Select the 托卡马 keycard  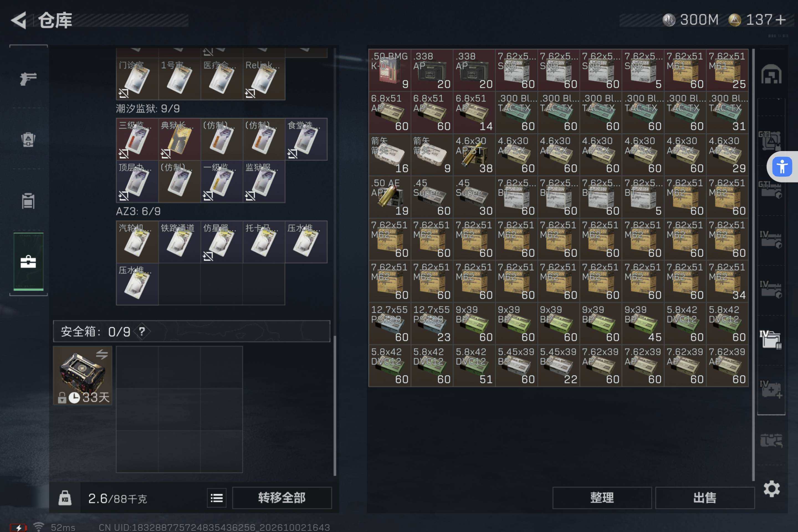pyautogui.click(x=264, y=242)
